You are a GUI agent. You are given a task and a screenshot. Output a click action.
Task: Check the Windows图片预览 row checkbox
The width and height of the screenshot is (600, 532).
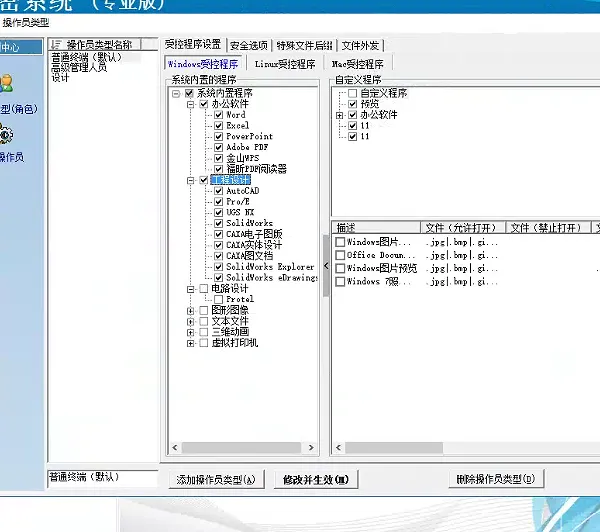pos(340,268)
